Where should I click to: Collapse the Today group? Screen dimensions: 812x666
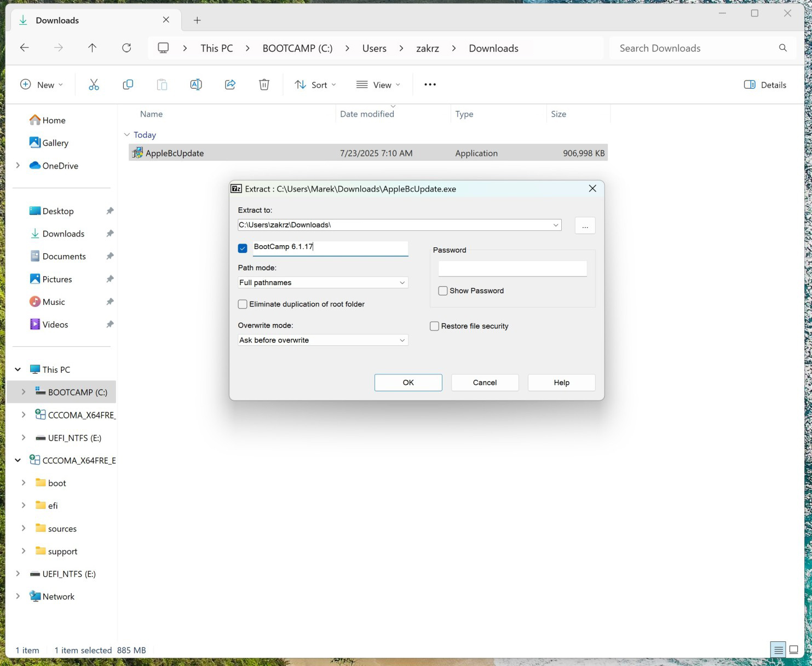[x=127, y=135]
